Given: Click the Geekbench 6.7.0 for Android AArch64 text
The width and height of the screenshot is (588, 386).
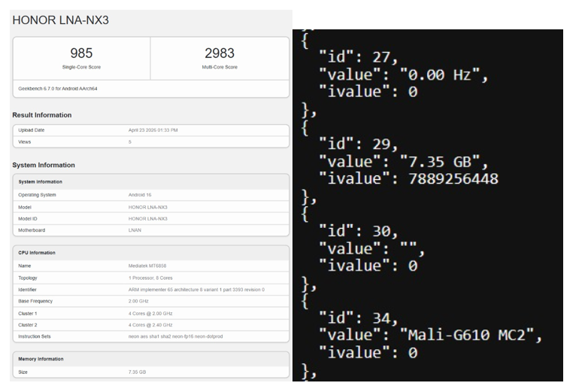Looking at the screenshot, I should [x=59, y=88].
